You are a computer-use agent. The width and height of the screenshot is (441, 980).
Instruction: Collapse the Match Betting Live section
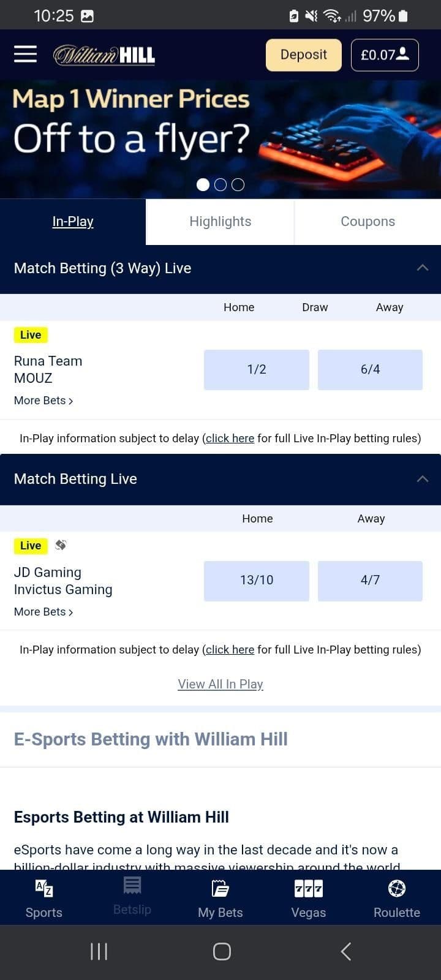tap(422, 478)
